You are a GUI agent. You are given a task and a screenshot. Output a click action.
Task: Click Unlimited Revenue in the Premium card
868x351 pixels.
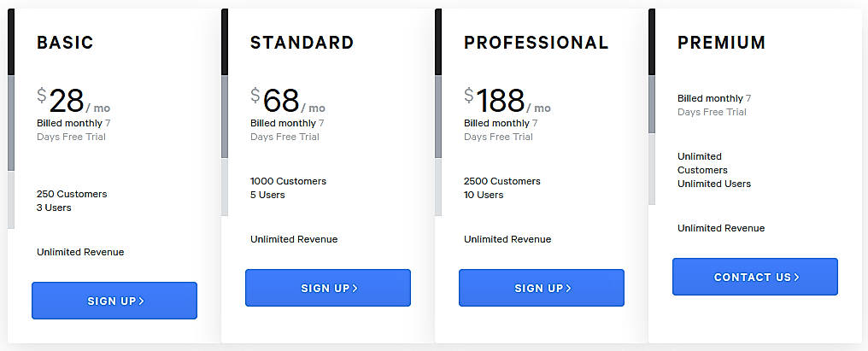pos(721,228)
